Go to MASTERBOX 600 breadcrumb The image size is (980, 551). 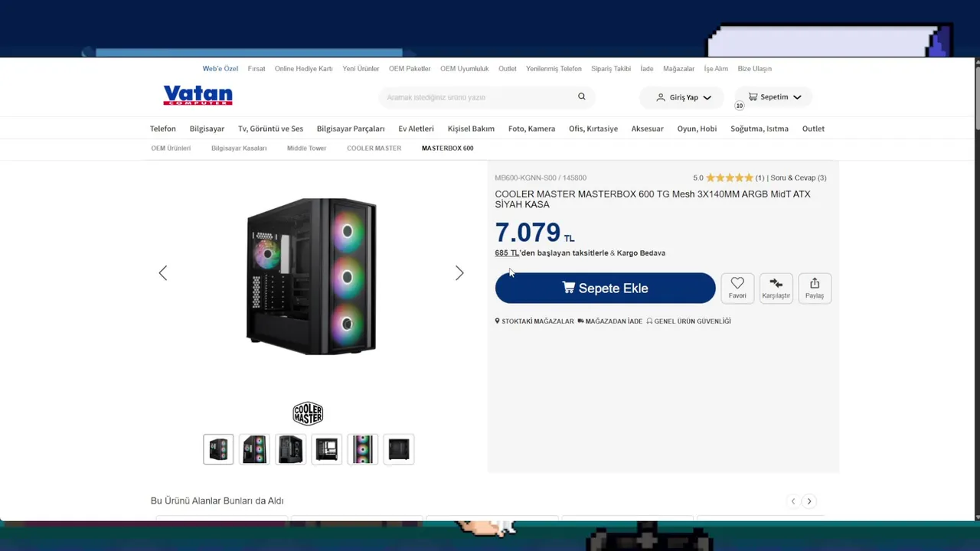pyautogui.click(x=447, y=148)
